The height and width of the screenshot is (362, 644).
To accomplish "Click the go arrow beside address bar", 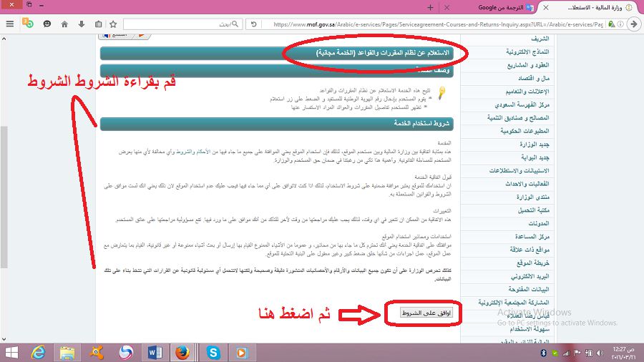I will [634, 24].
